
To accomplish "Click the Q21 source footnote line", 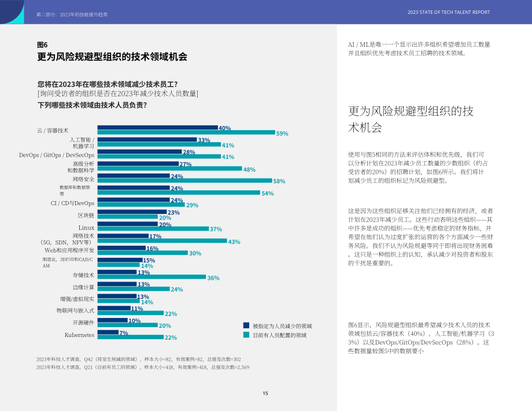I will tap(142, 367).
